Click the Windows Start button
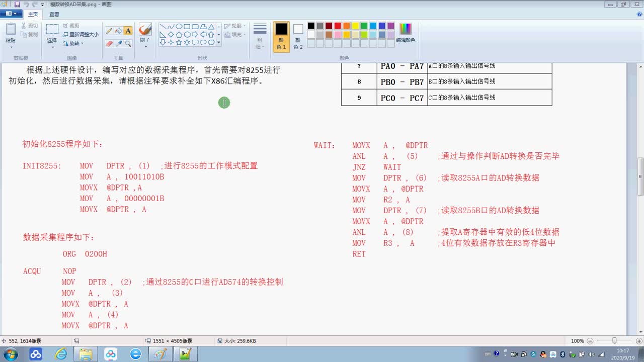The image size is (644, 362). [10, 354]
